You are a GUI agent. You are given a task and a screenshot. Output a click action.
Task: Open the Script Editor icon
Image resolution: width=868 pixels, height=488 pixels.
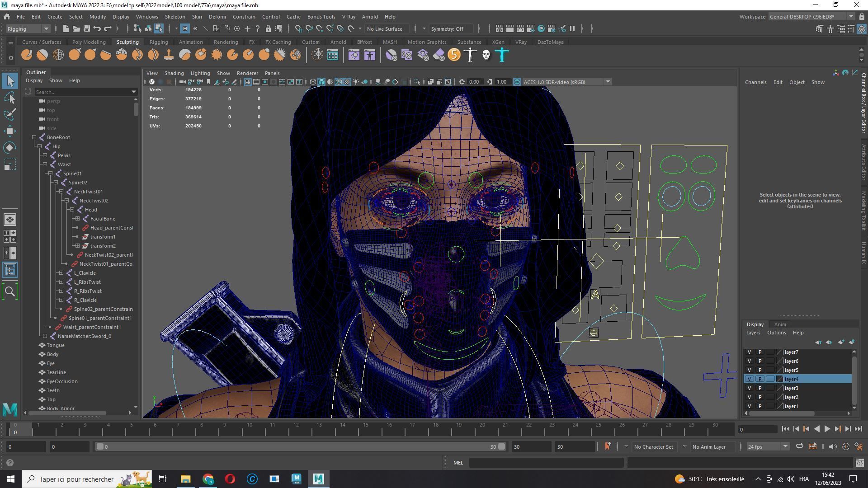(859, 463)
